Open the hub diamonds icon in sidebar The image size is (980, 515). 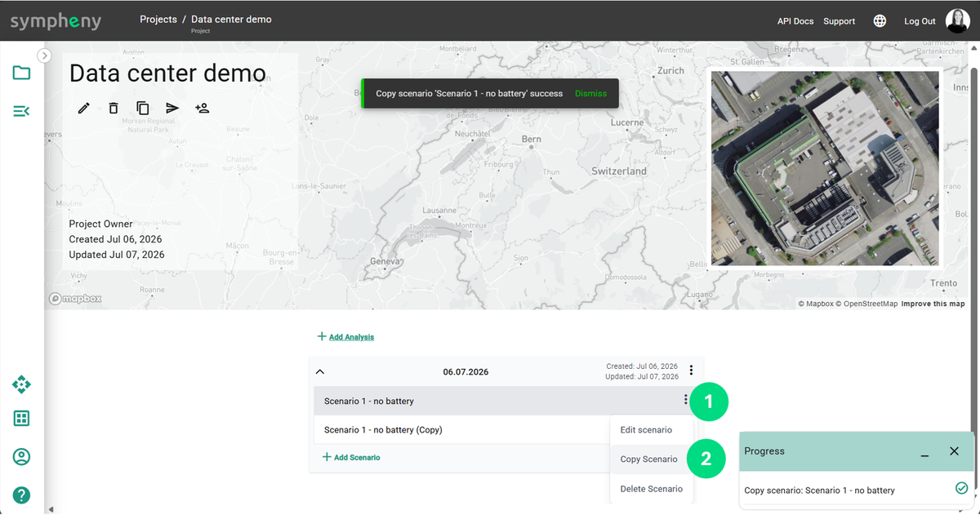(21, 384)
